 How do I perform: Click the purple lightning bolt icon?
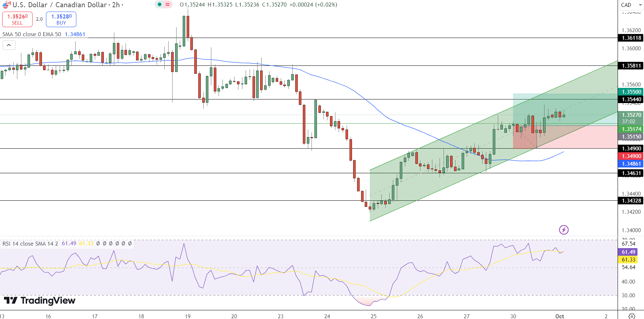coord(564,230)
